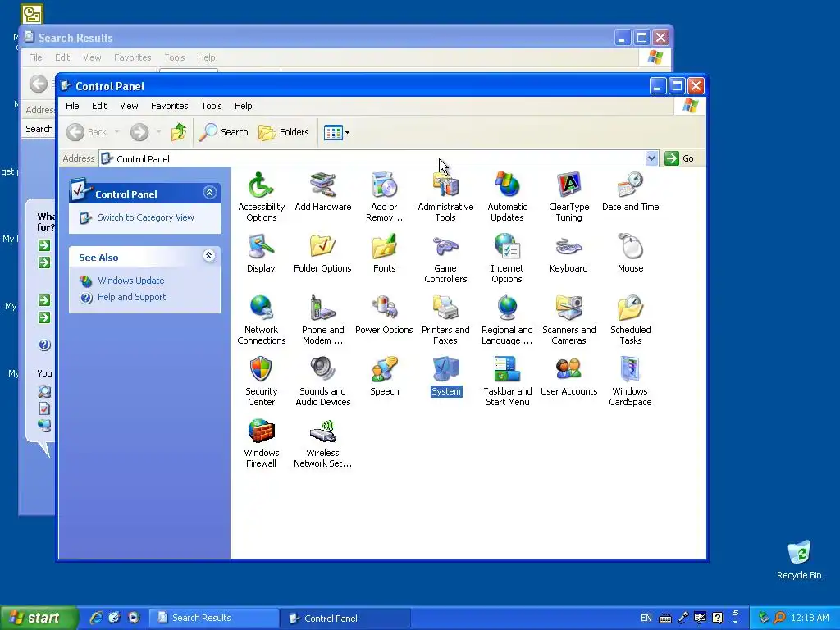The height and width of the screenshot is (630, 840).
Task: Open the Add Hardware wizard icon
Action: [x=322, y=185]
